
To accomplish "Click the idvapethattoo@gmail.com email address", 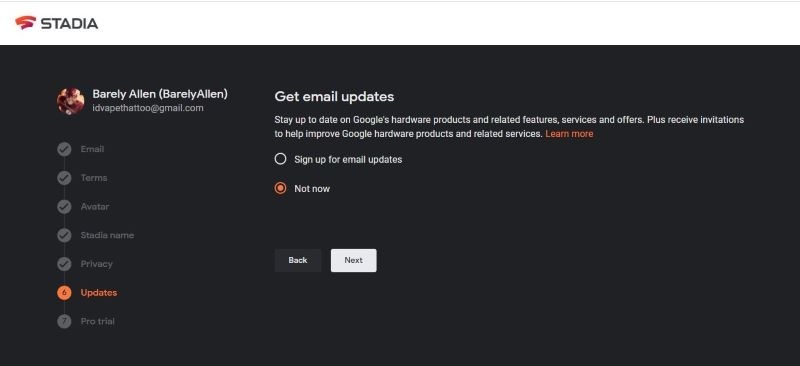I will tap(148, 108).
